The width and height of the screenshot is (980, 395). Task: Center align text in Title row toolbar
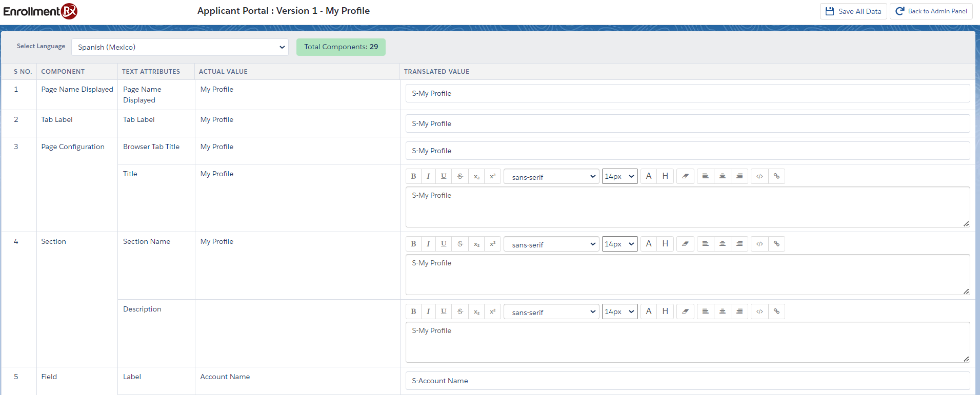coord(722,176)
